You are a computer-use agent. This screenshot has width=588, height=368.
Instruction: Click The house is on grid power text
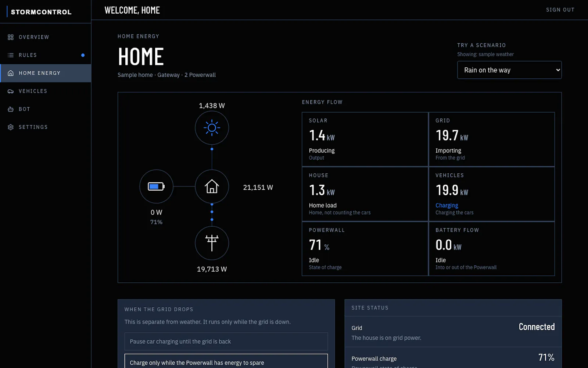click(x=386, y=338)
